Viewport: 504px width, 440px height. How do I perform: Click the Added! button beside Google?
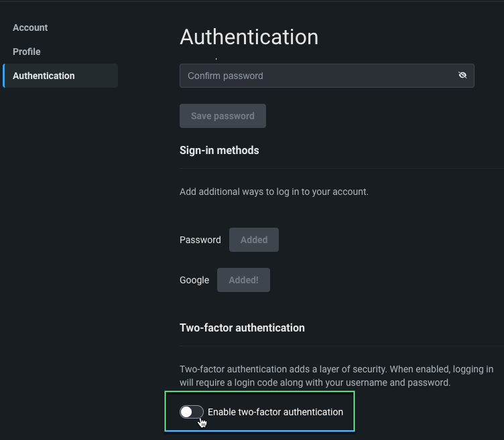click(x=243, y=280)
